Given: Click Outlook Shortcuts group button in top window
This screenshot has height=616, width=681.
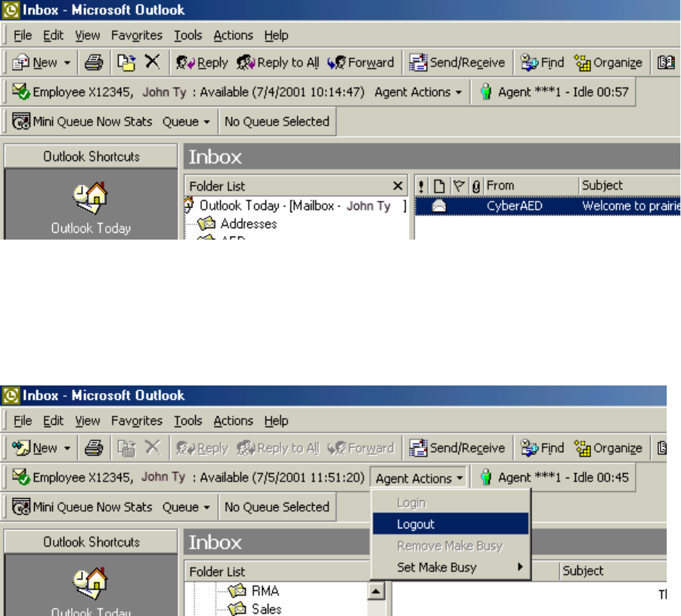Looking at the screenshot, I should (91, 156).
